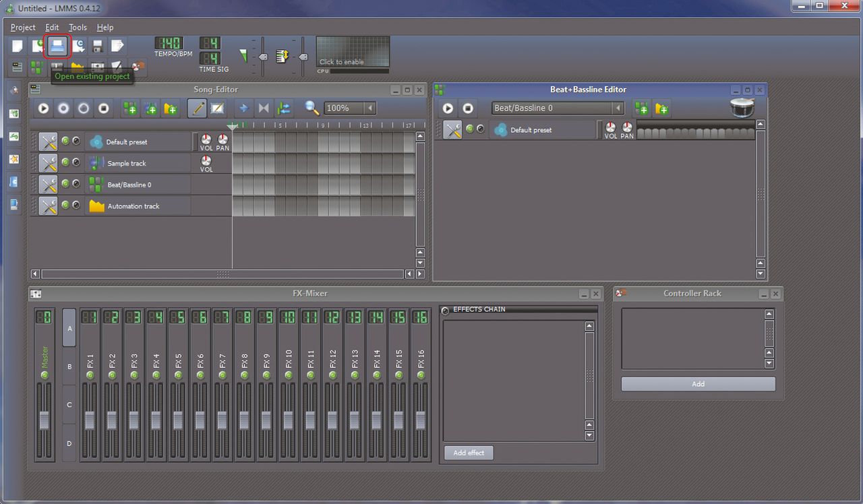The height and width of the screenshot is (504, 863).
Task: Mute the Sample track
Action: point(65,162)
